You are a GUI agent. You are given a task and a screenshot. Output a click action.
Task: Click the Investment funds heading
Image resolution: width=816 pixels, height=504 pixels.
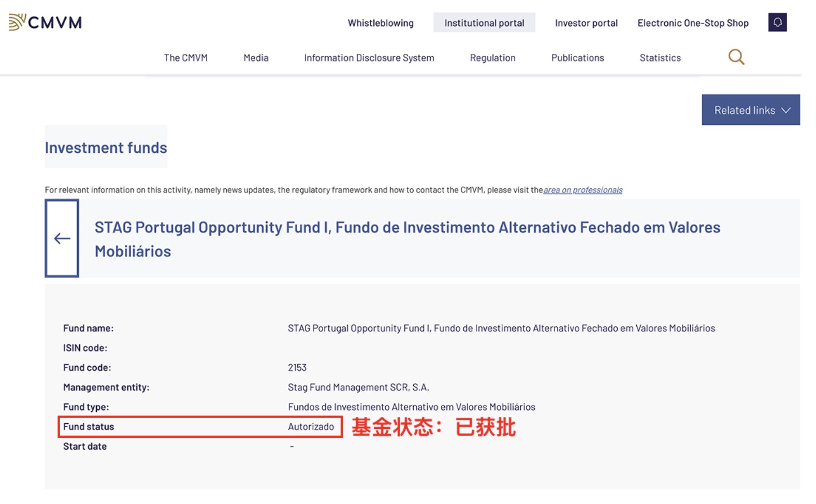(x=106, y=147)
